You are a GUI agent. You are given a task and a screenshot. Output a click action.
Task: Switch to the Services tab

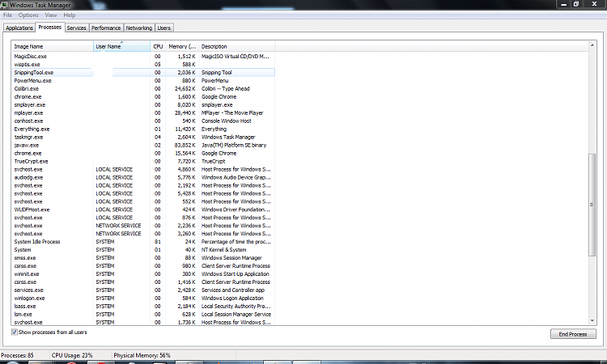(x=76, y=28)
